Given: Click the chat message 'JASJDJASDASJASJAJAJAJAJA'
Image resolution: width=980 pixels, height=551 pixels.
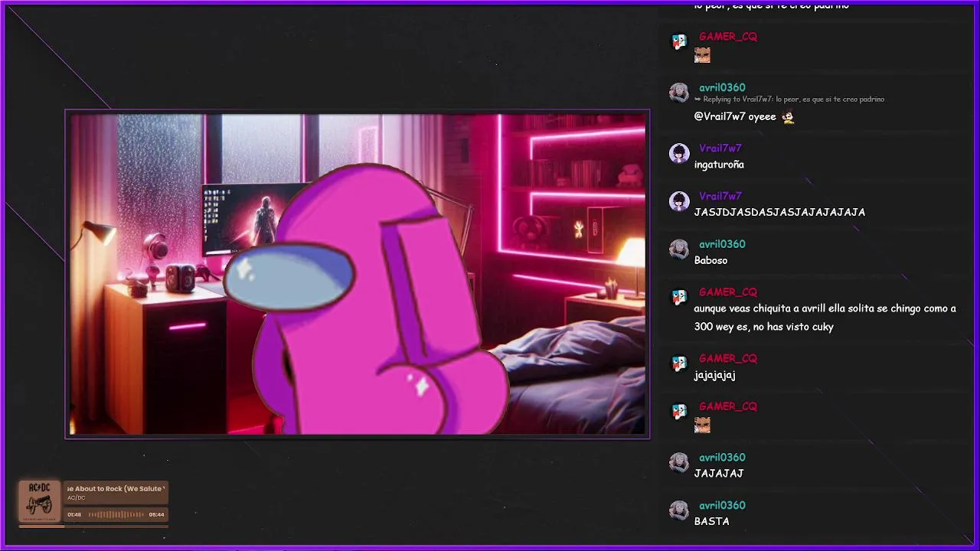Looking at the screenshot, I should (779, 212).
